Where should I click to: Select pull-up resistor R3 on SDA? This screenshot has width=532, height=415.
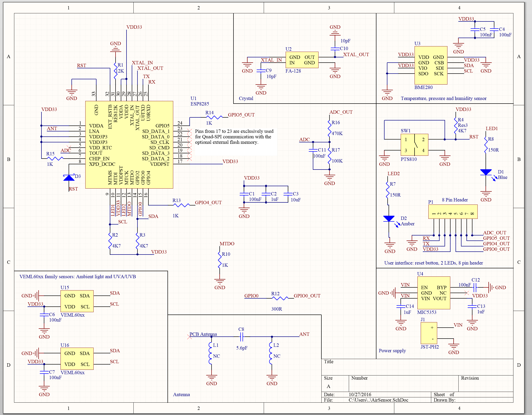click(x=137, y=240)
